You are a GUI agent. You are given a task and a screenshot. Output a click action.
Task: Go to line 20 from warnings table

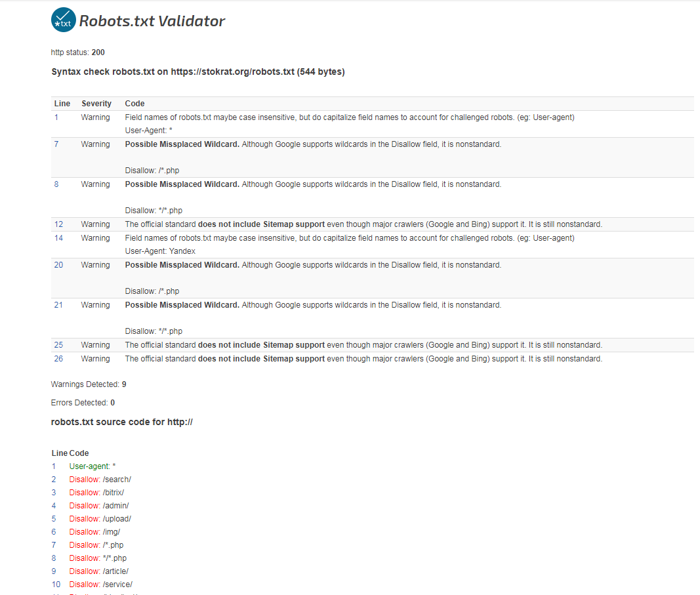pos(58,265)
